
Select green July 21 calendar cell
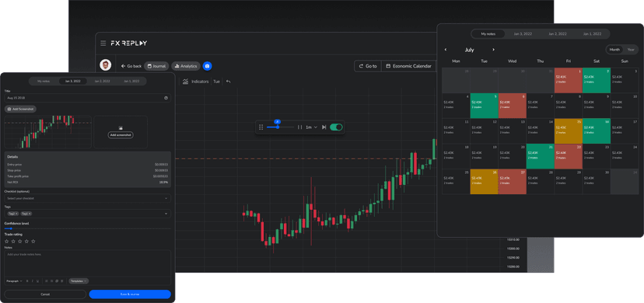[x=540, y=156]
